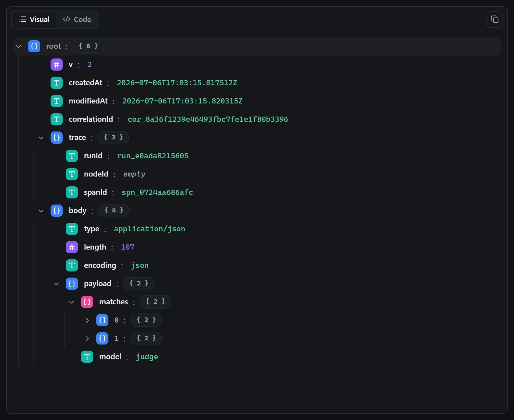Click the text icon beside model
This screenshot has width=514, height=420.
[x=87, y=357]
